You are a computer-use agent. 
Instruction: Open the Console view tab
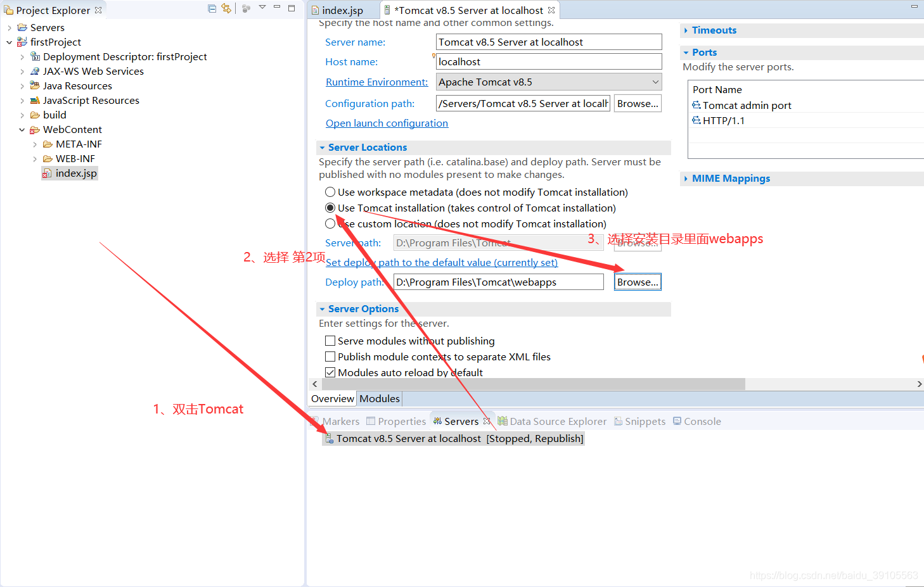[696, 422]
